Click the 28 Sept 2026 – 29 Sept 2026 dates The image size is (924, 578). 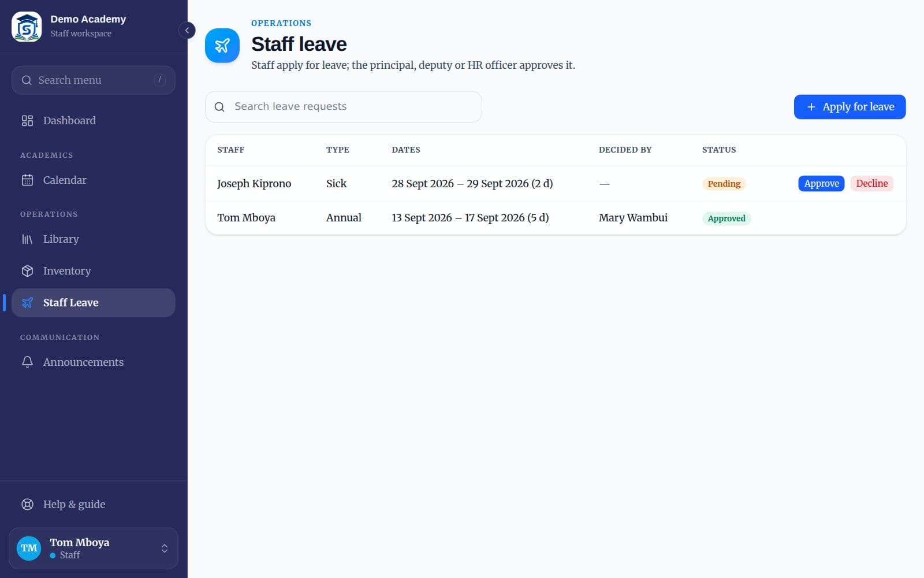click(x=472, y=184)
